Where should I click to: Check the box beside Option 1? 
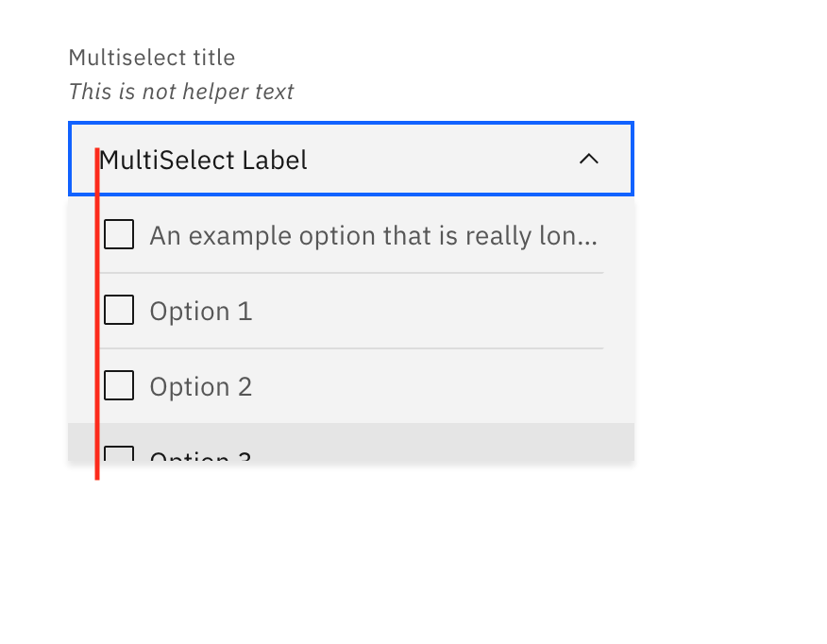[118, 309]
